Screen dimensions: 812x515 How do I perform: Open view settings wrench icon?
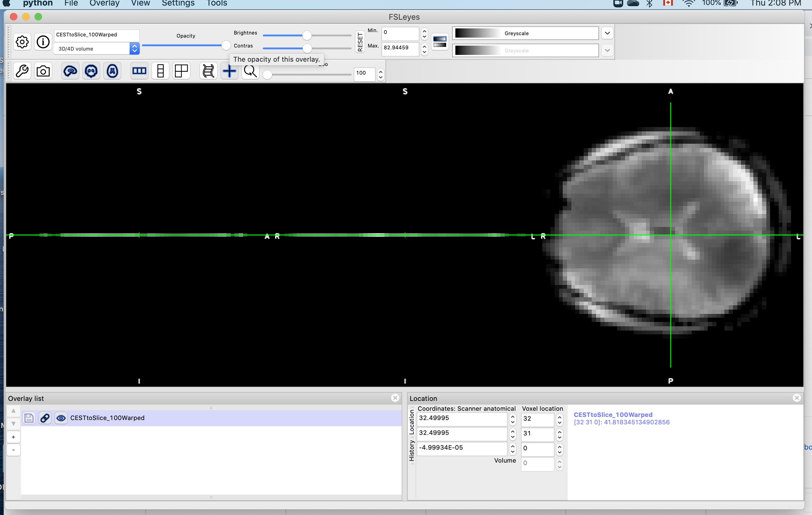[x=22, y=71]
